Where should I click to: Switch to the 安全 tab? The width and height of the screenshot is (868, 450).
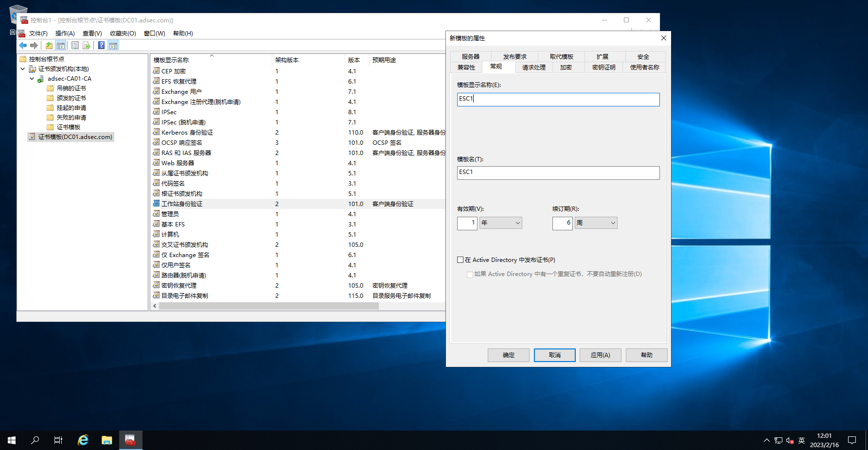click(643, 57)
